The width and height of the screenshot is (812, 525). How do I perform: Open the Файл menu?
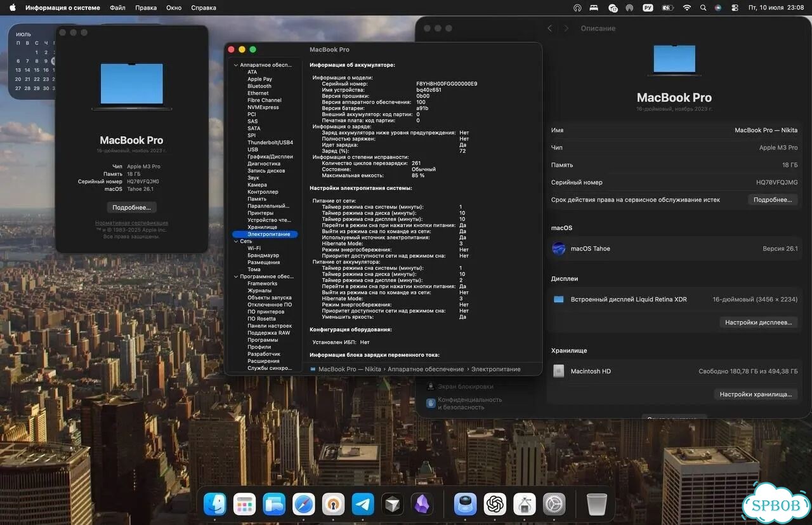click(x=117, y=8)
